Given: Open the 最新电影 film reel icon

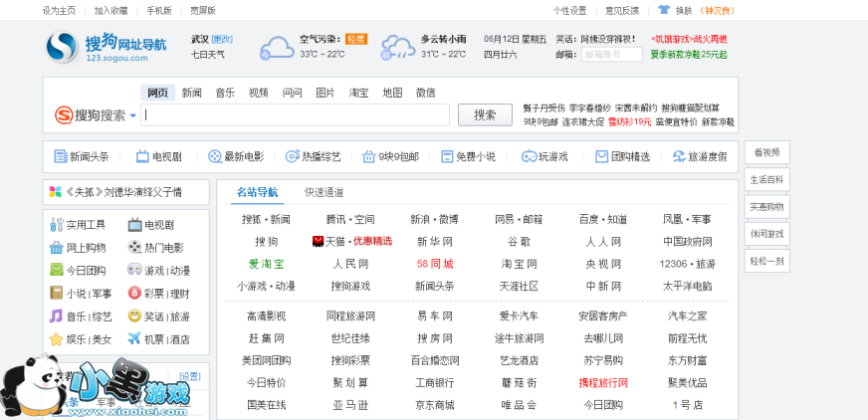Looking at the screenshot, I should click(x=215, y=156).
